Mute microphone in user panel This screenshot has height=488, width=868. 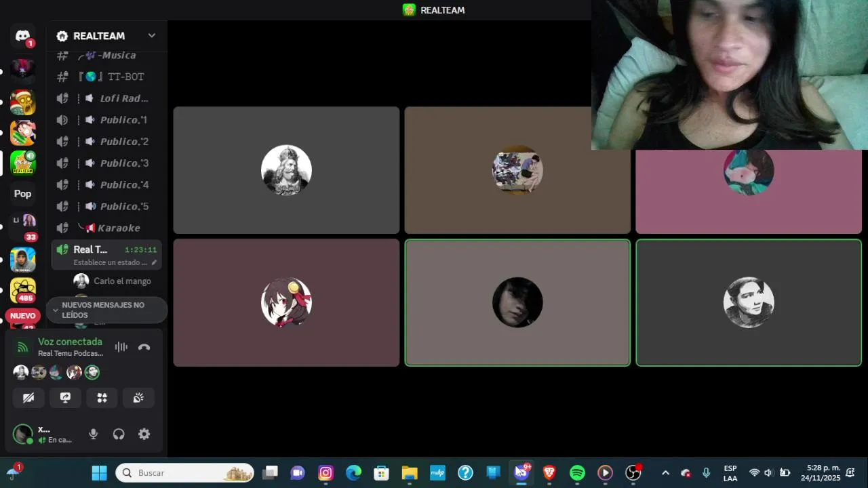[94, 434]
